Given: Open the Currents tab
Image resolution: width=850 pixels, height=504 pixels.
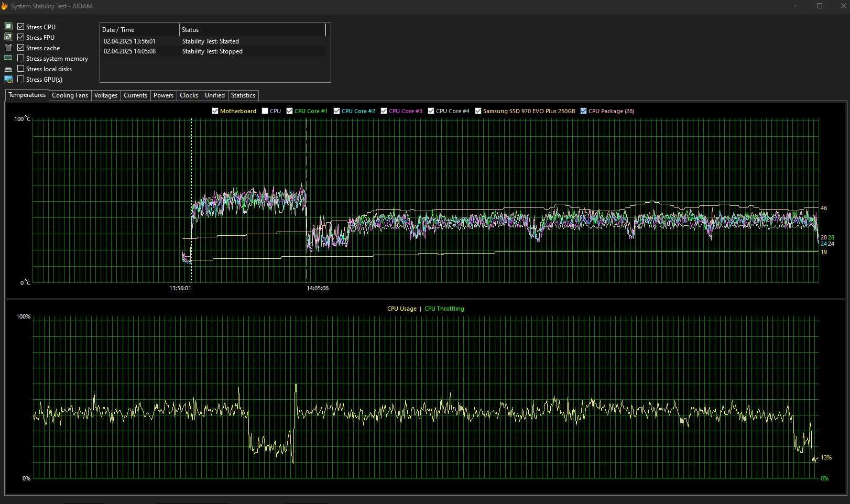Looking at the screenshot, I should (135, 95).
